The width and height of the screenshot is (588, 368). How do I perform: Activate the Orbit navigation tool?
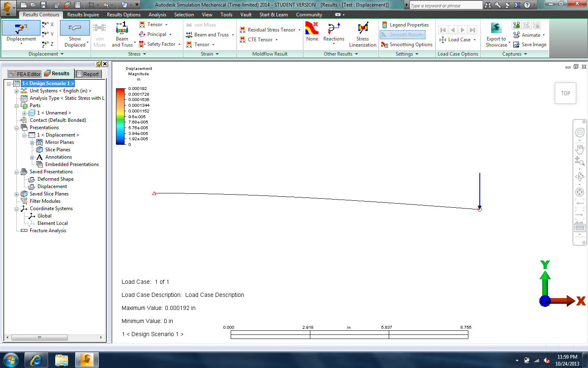tap(580, 177)
